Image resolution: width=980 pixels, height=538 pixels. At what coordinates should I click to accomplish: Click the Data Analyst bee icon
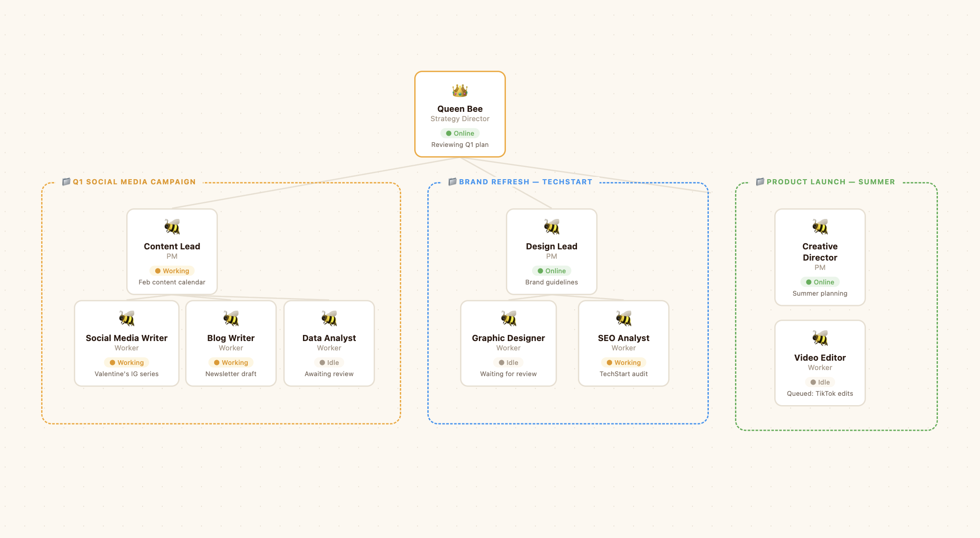(329, 318)
